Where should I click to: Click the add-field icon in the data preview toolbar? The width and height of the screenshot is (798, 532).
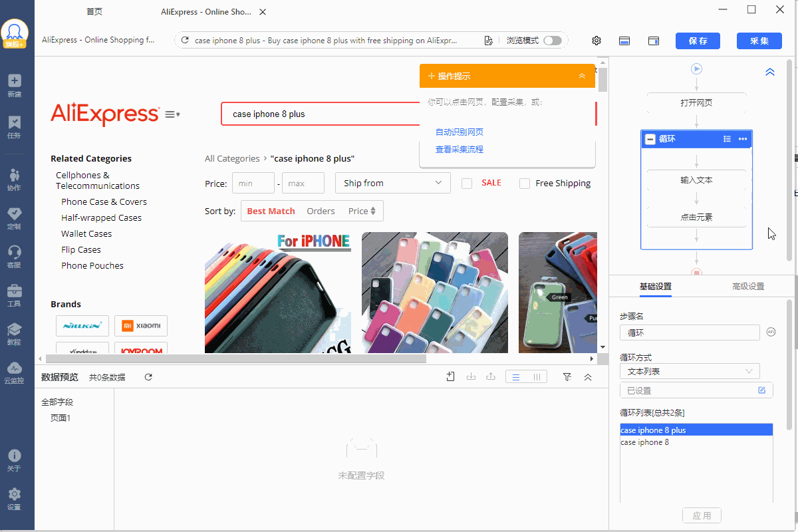point(451,377)
